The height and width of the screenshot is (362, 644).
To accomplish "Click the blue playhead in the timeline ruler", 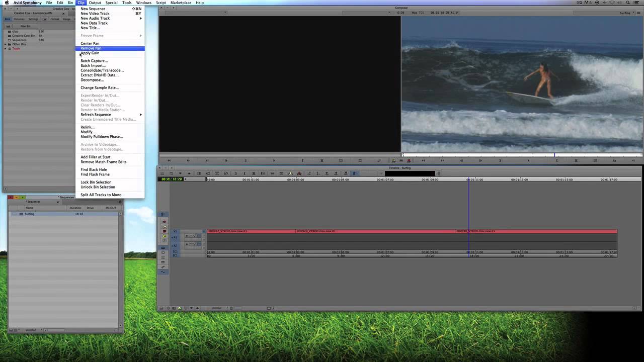I will 468,179.
